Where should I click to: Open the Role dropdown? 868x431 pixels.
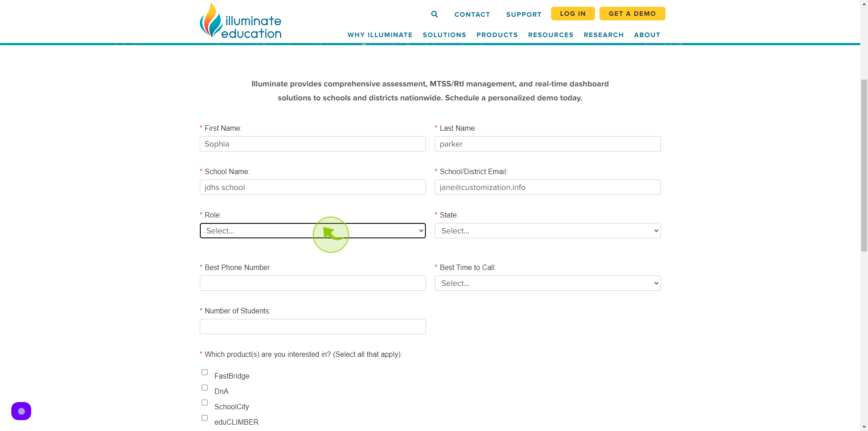click(313, 231)
